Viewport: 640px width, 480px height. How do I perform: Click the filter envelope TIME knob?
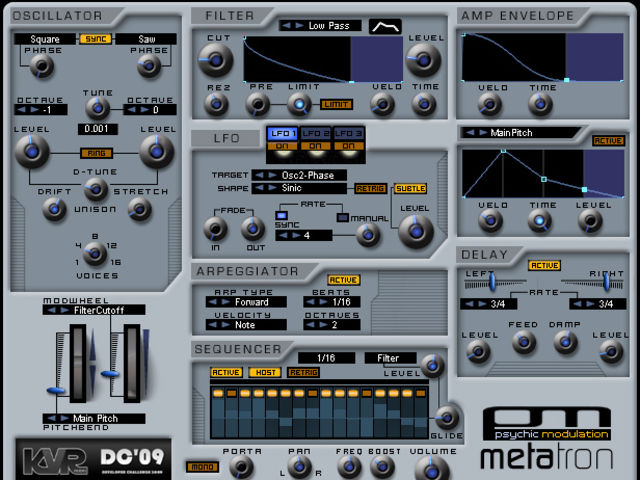click(x=424, y=104)
